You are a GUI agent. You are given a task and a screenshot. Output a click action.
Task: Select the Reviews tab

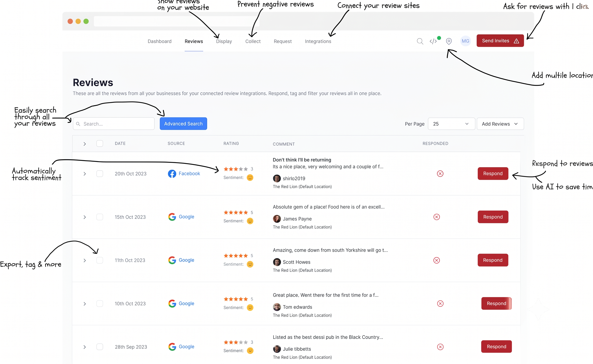coord(194,41)
